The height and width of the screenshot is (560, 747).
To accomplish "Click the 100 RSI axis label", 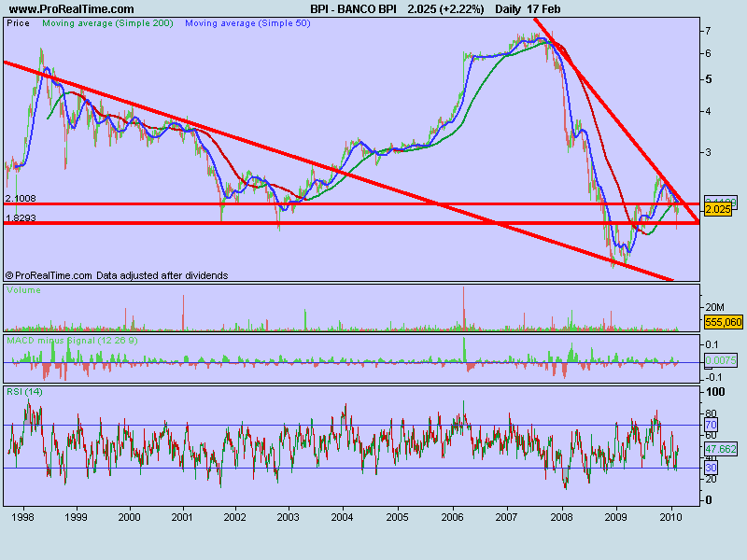I will 715,392.
